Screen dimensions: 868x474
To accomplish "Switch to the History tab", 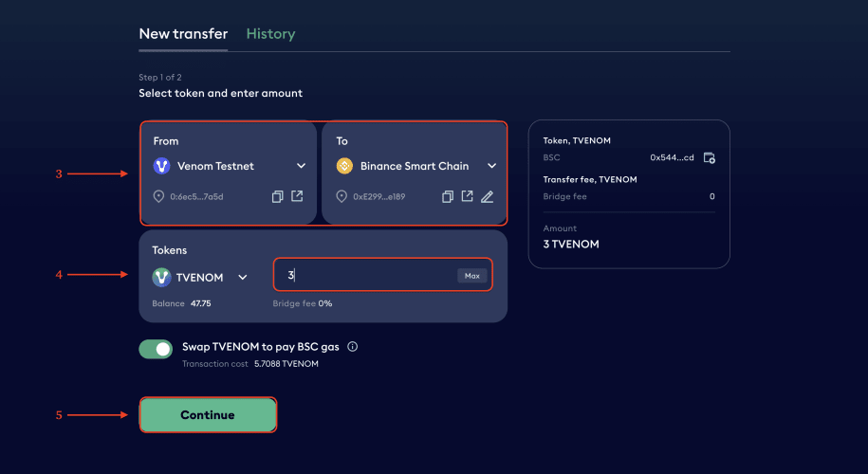I will click(270, 34).
